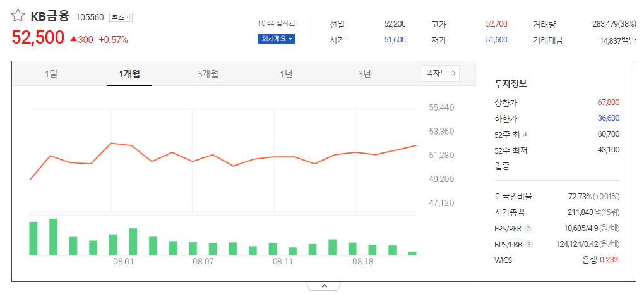The height and width of the screenshot is (294, 644).
Task: Click the 10:44 실시간 timestamp
Action: pyautogui.click(x=277, y=23)
